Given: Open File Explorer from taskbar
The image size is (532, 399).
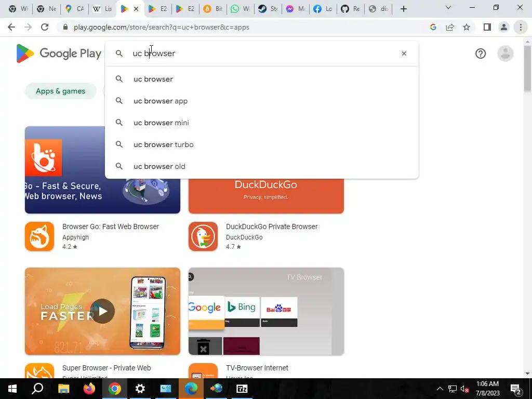Looking at the screenshot, I should click(x=63, y=389).
